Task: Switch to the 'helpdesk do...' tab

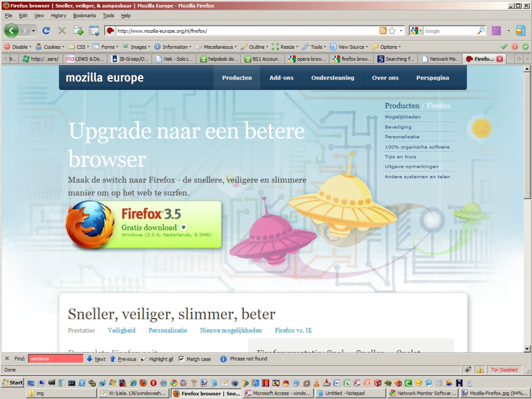Action: (x=219, y=59)
